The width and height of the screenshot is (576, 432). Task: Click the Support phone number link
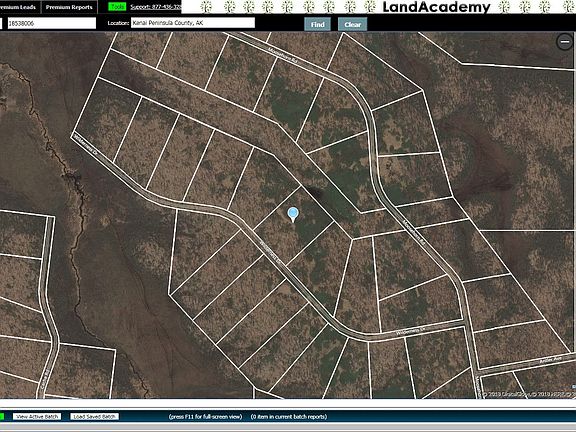pyautogui.click(x=156, y=7)
